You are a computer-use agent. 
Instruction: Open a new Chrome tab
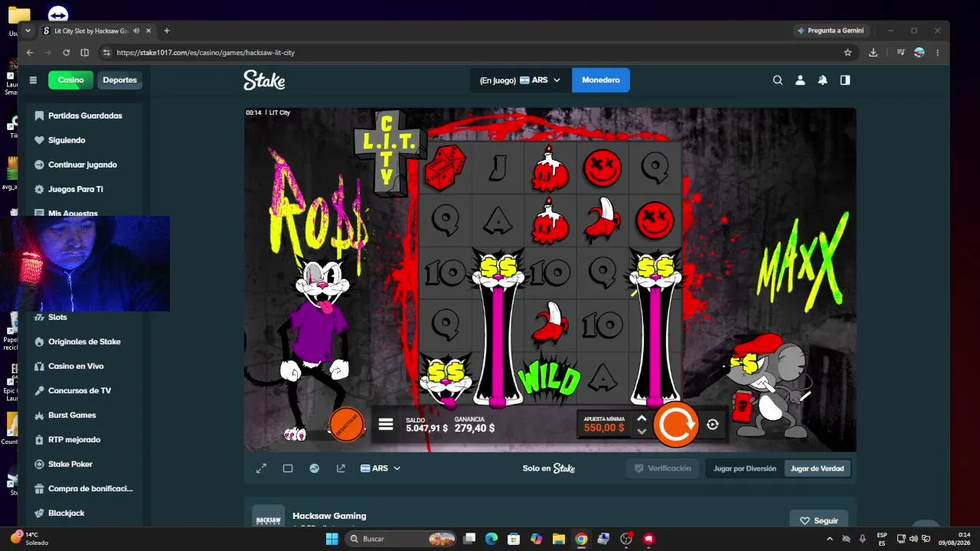tap(166, 31)
